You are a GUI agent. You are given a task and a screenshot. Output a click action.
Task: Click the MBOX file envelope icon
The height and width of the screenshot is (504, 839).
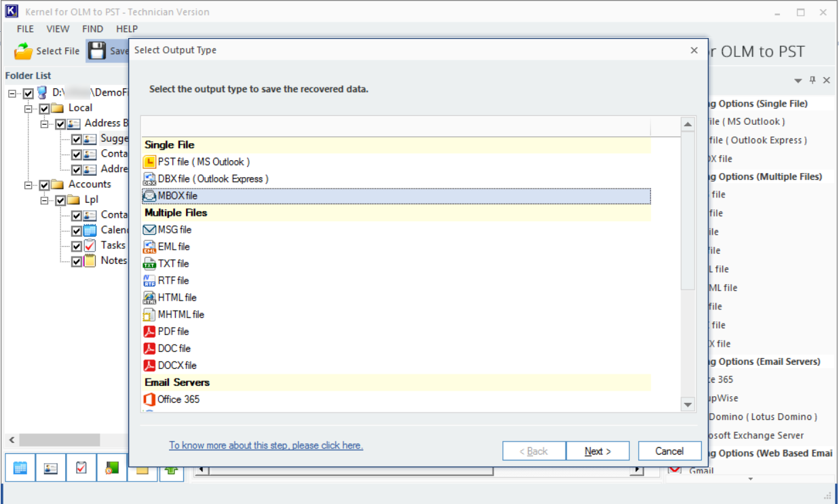coord(149,196)
